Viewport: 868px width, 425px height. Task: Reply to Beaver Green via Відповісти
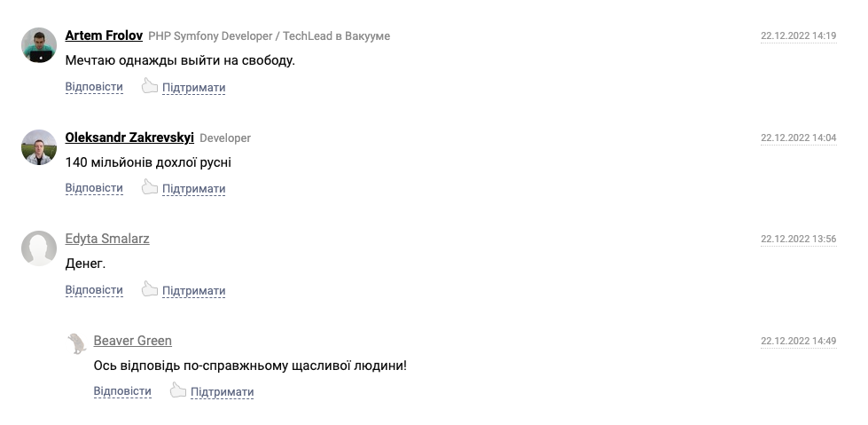point(122,391)
